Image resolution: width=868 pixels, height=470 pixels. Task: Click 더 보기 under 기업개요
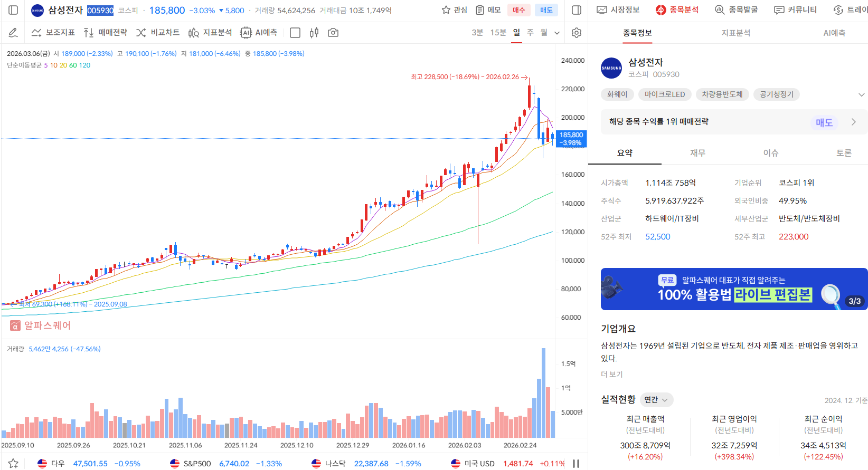click(612, 374)
